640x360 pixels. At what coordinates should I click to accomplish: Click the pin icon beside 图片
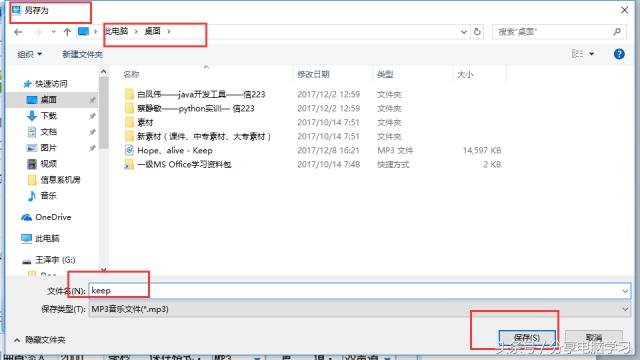point(92,148)
